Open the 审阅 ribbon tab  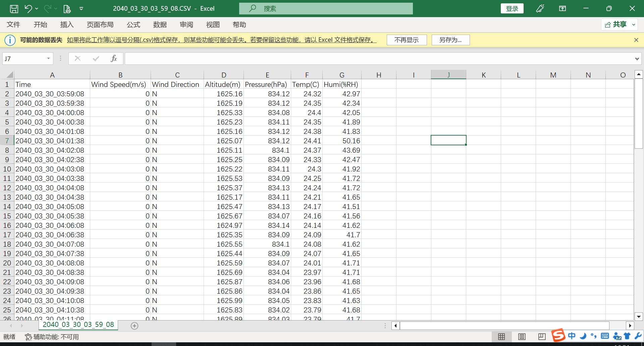click(186, 24)
